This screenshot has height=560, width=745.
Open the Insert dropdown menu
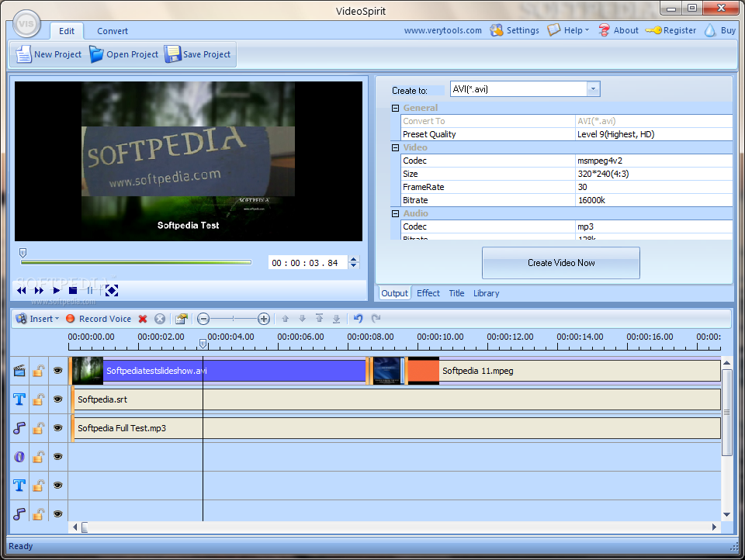click(38, 319)
